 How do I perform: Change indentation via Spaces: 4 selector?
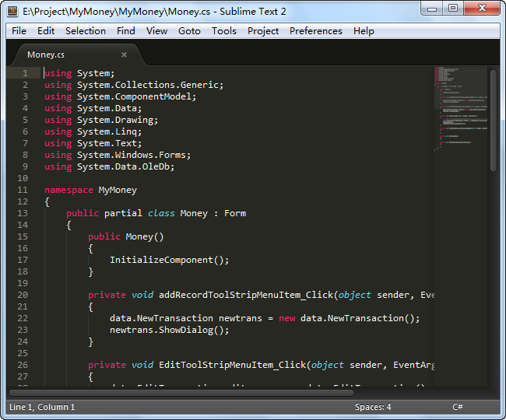[x=373, y=407]
